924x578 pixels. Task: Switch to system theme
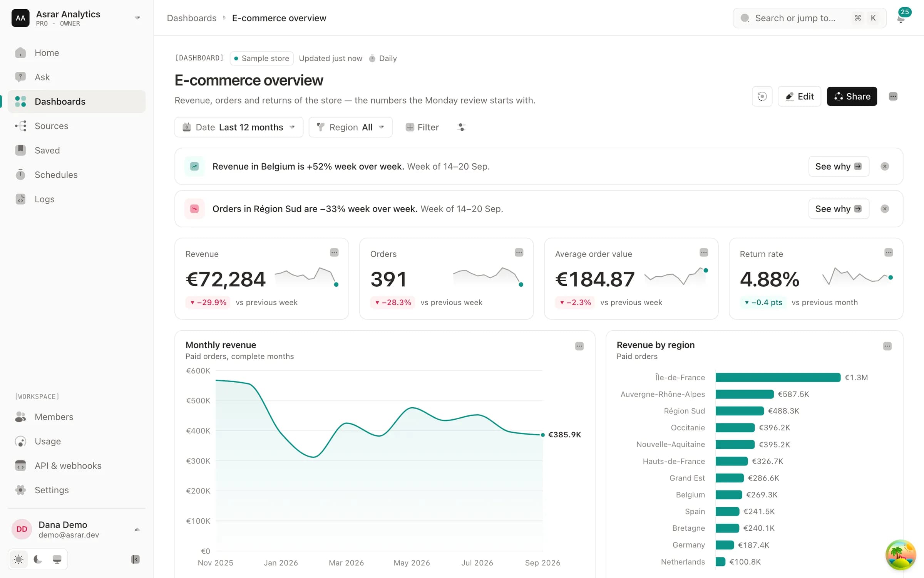point(57,559)
